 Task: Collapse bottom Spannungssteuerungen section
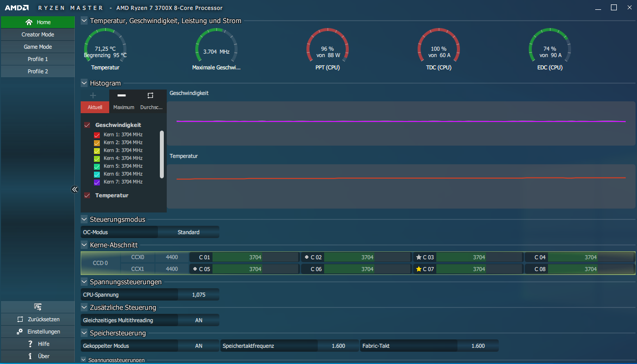pyautogui.click(x=84, y=360)
